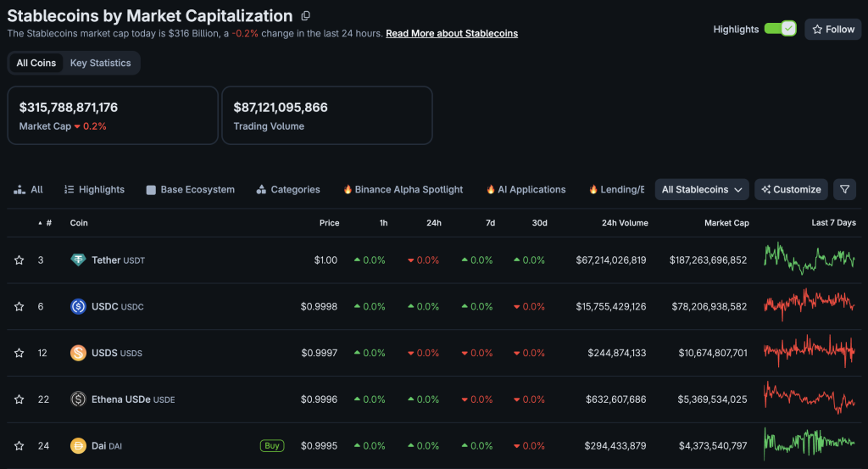Favorite Tether with the star
Screen dimensions: 868x469
point(19,260)
